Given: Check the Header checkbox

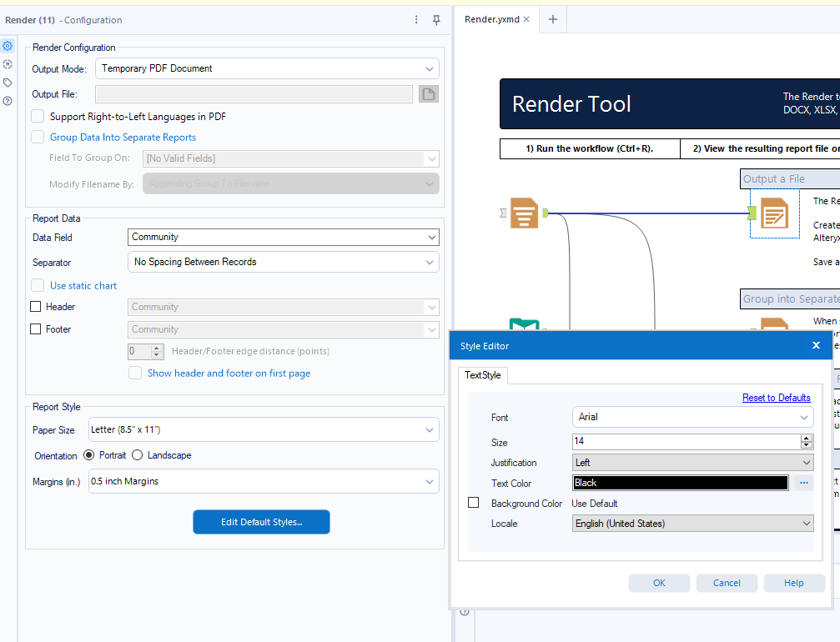Looking at the screenshot, I should (x=35, y=306).
